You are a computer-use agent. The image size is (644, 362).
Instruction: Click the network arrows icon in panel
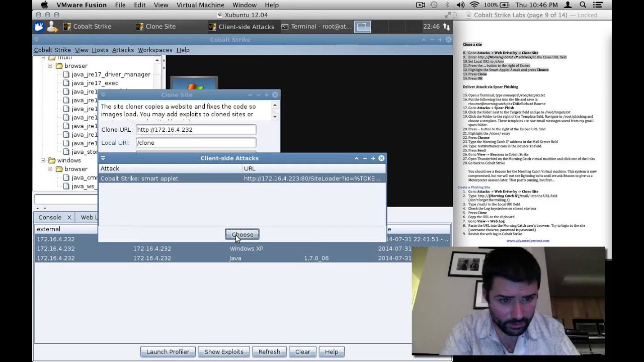(x=446, y=27)
